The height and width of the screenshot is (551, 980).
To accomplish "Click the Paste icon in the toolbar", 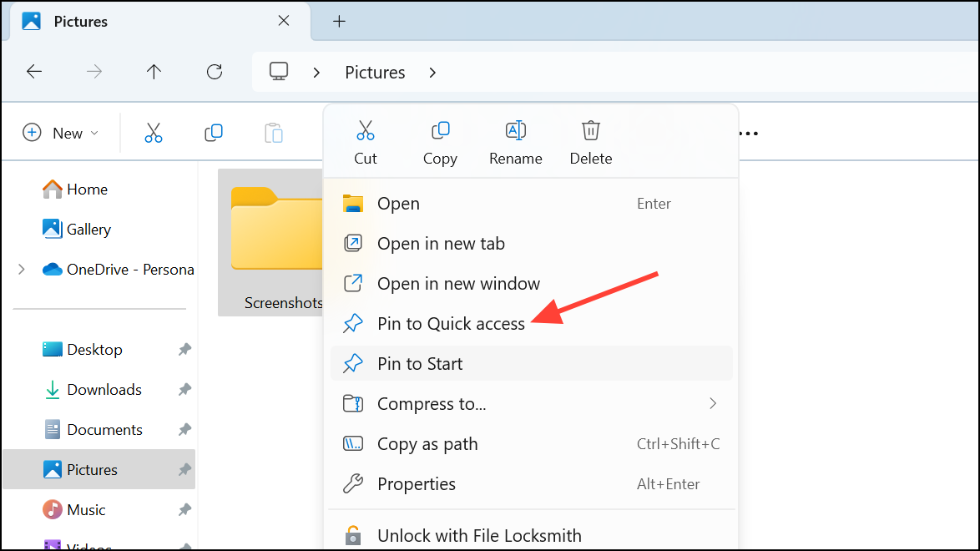I will (x=273, y=132).
